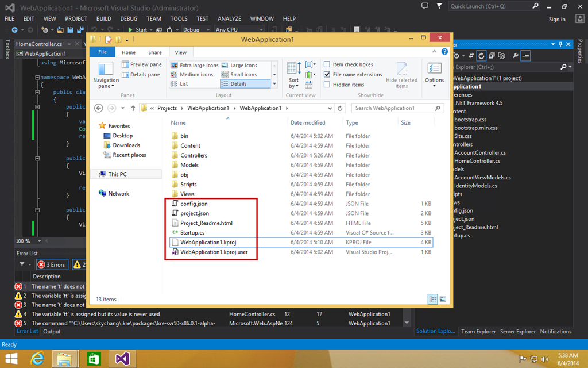Go up one folder level in File Explorer
This screenshot has width=588, height=368.
click(x=133, y=108)
